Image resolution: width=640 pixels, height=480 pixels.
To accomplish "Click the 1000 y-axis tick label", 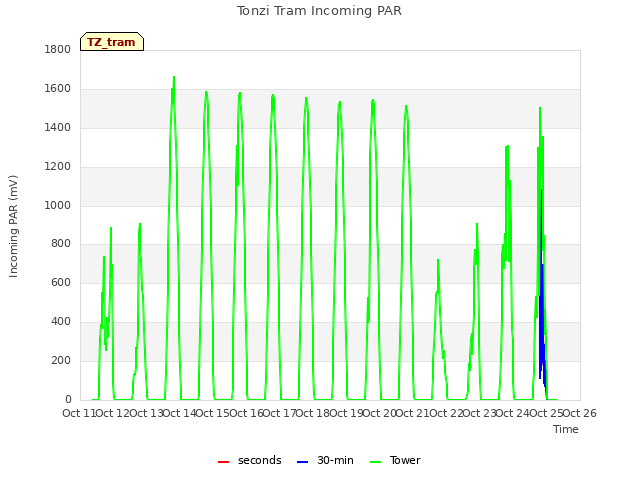I will pyautogui.click(x=58, y=205).
